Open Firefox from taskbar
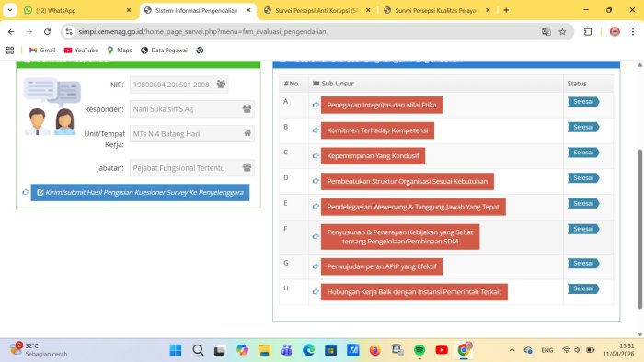This screenshot has height=362, width=644. 375,350
